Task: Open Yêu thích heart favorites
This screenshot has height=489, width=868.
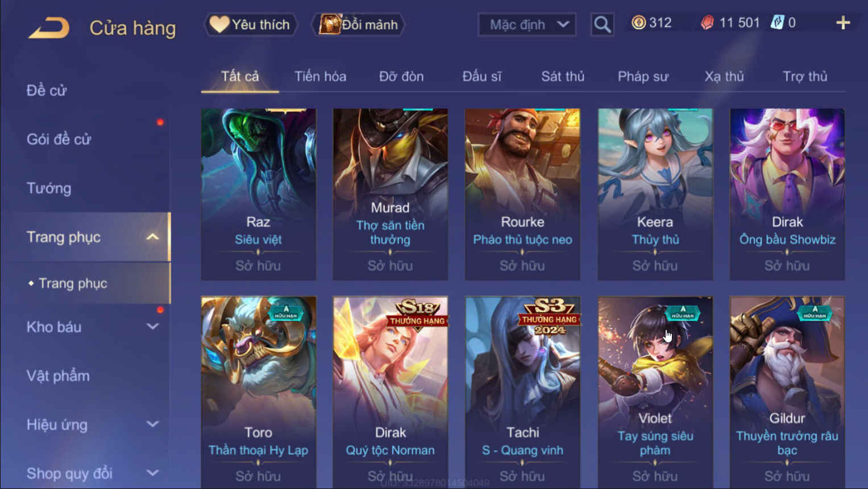Action: point(251,24)
